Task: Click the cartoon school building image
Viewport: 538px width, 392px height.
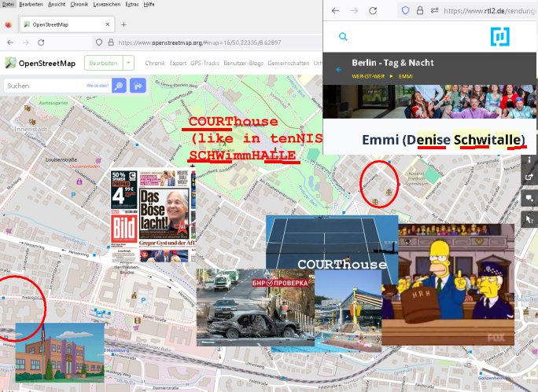Action: click(60, 352)
